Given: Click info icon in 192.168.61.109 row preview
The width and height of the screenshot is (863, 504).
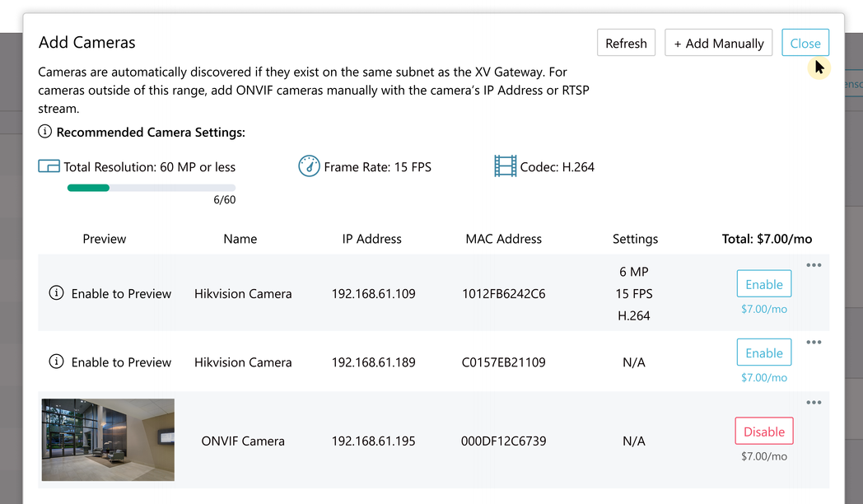Looking at the screenshot, I should point(56,292).
